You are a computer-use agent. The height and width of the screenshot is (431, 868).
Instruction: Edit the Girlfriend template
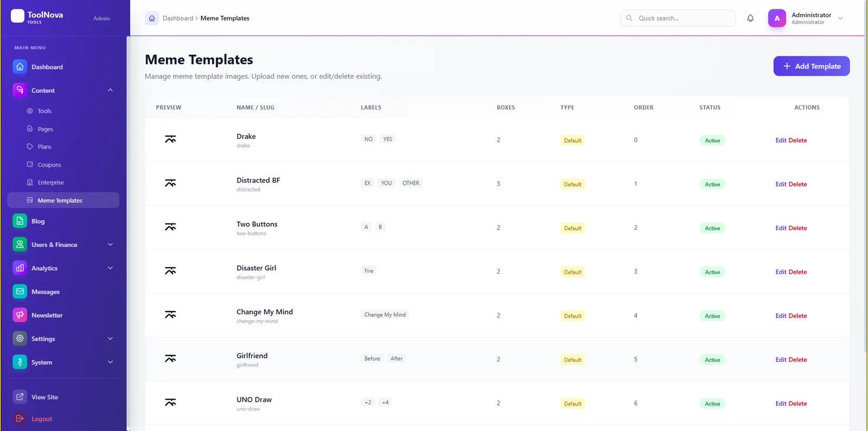coord(781,360)
